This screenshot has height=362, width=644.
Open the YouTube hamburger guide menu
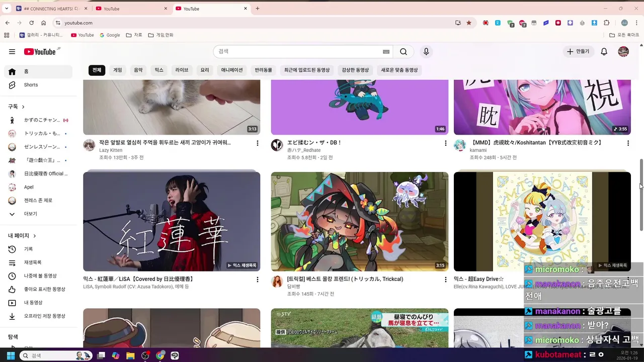[x=12, y=52]
